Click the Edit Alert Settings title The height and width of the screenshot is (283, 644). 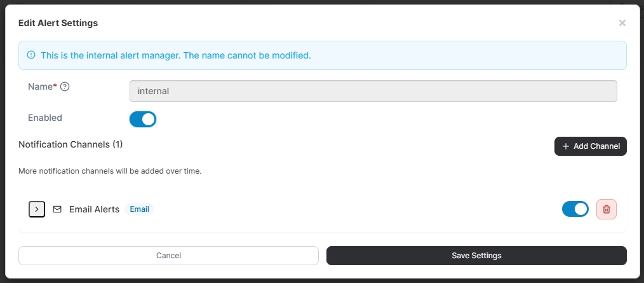click(x=58, y=23)
